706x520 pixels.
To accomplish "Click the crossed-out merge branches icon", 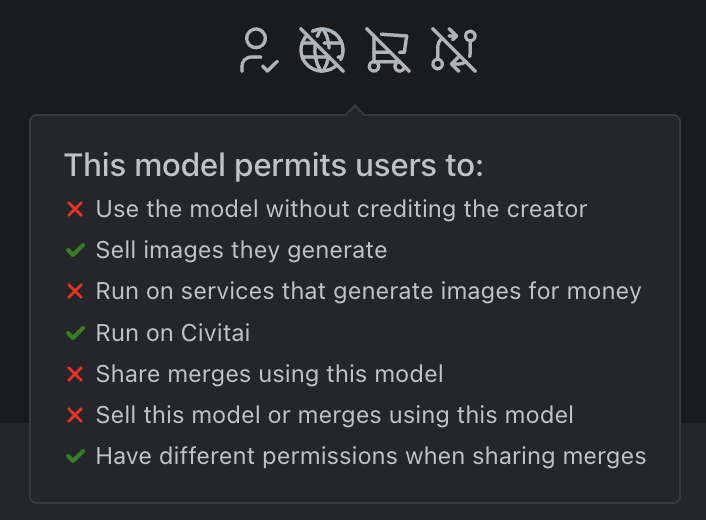I will pyautogui.click(x=454, y=50).
